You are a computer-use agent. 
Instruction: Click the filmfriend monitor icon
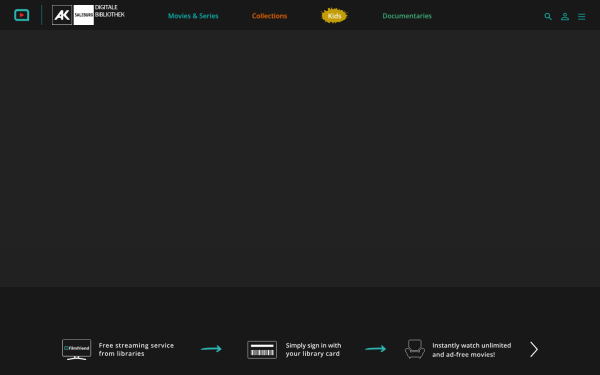[x=77, y=349]
